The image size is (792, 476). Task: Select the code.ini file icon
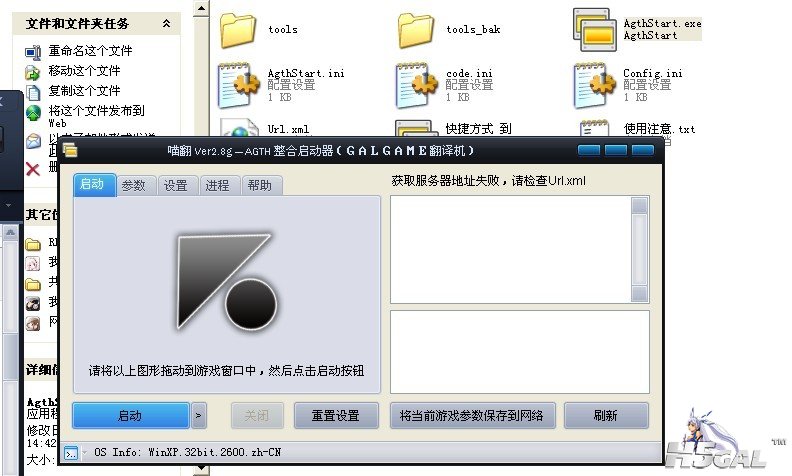[x=417, y=84]
